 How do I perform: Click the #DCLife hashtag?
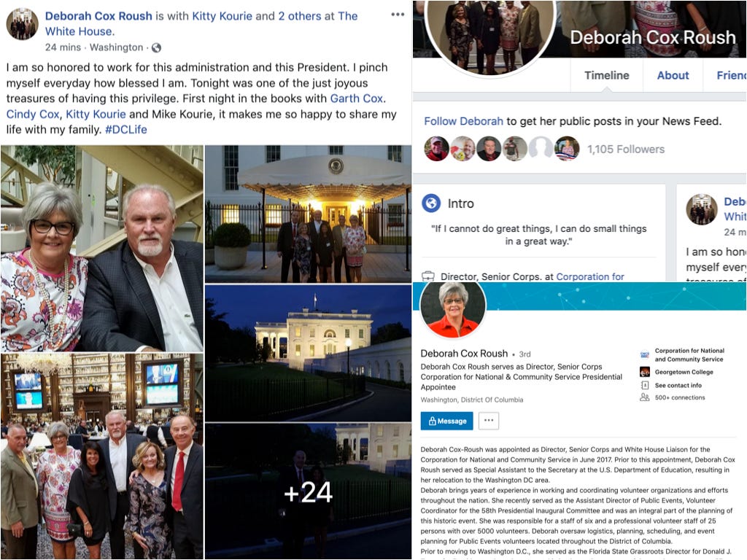[125, 130]
